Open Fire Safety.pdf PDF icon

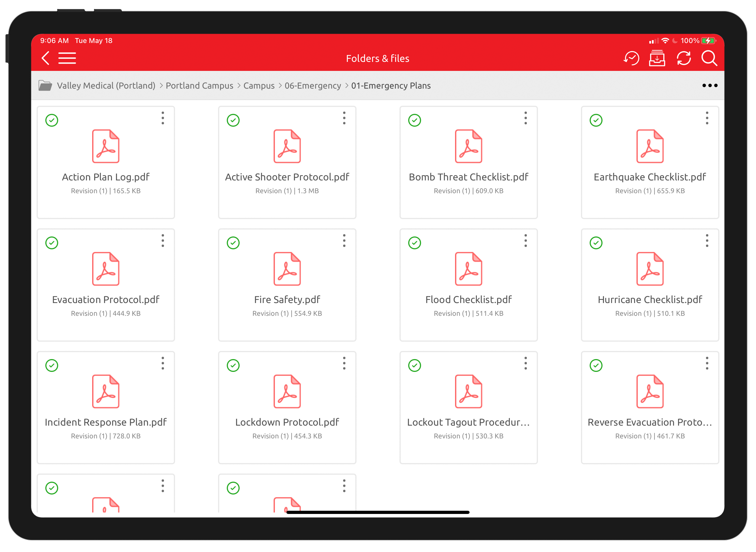click(287, 269)
